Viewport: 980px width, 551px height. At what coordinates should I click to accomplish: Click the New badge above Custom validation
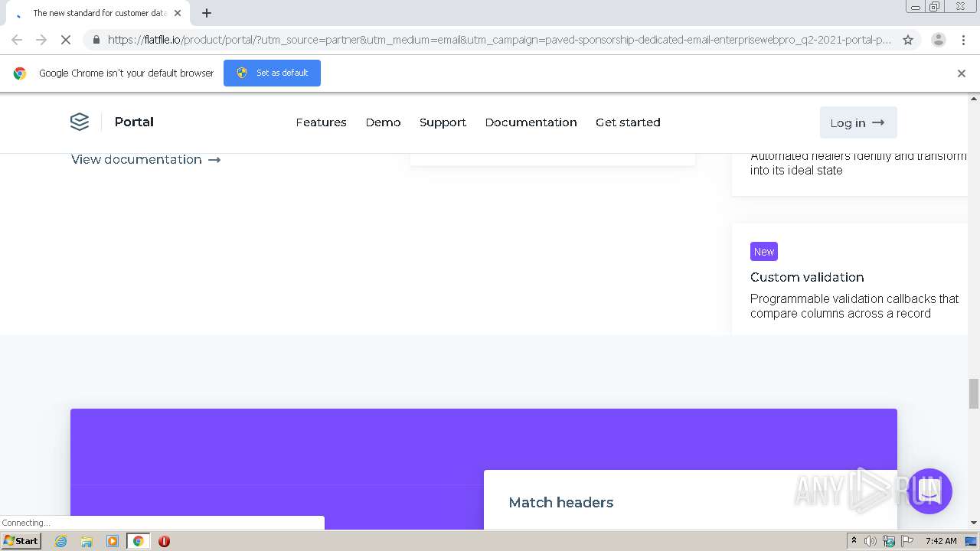coord(764,252)
